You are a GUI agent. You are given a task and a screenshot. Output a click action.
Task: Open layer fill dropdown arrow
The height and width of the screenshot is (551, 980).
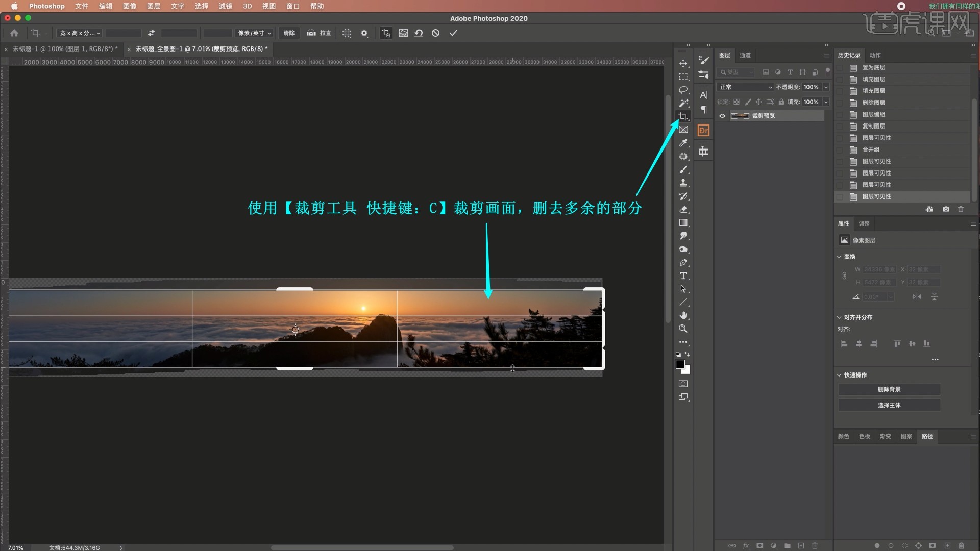pyautogui.click(x=826, y=102)
